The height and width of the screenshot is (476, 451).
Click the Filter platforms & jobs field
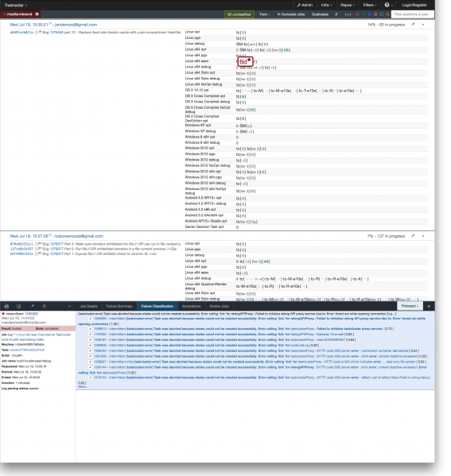pos(412,14)
